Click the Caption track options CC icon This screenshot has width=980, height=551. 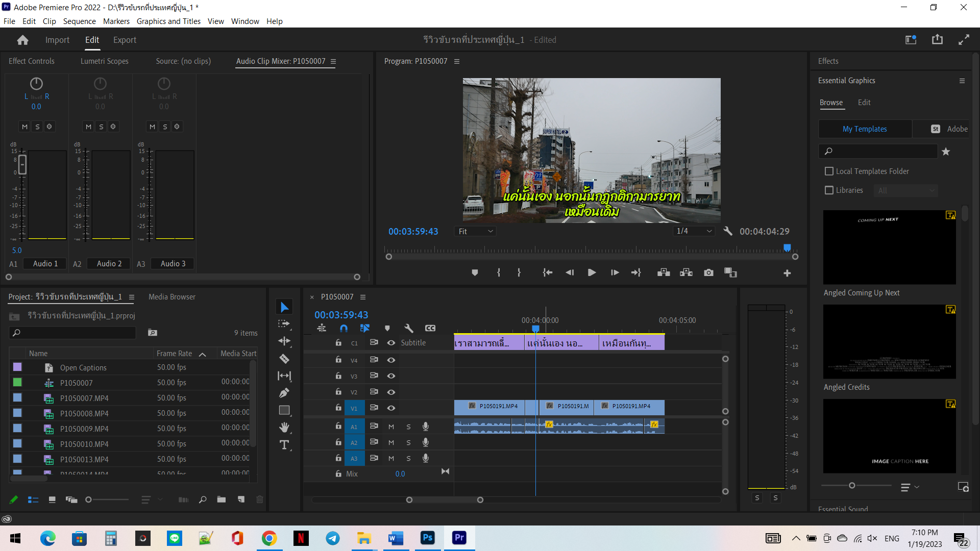[430, 328]
